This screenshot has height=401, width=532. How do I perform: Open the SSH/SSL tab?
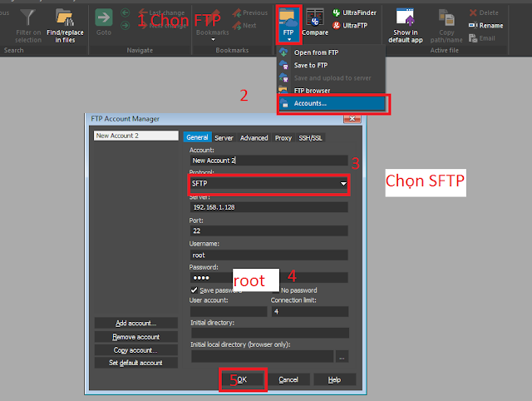(x=310, y=138)
